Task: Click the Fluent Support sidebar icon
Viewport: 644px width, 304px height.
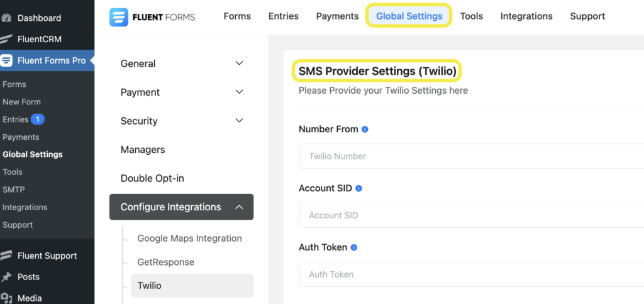Action: click(x=6, y=256)
